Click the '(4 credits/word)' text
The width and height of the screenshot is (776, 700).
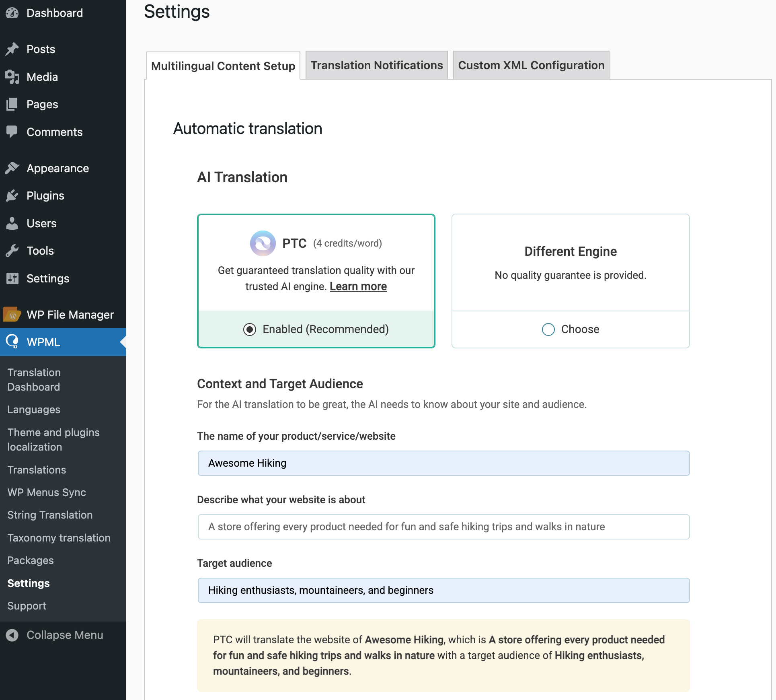coord(348,243)
